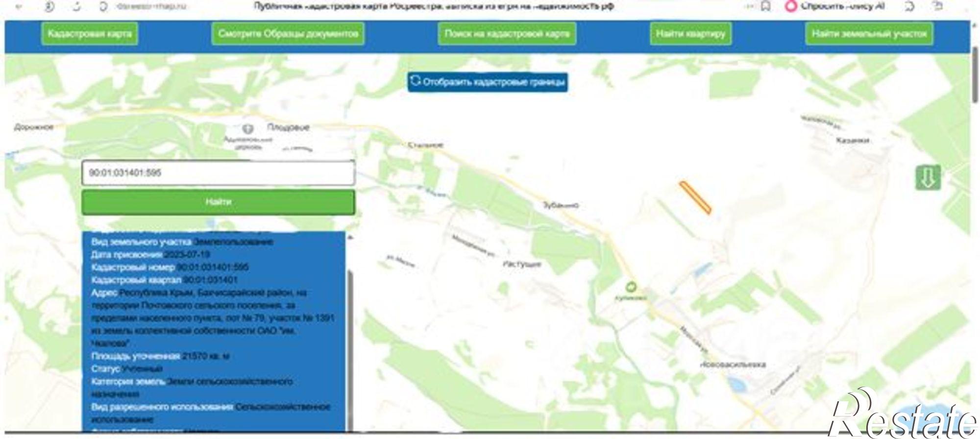
Task: Select the orange highlighted parcel on the map
Action: tap(695, 197)
